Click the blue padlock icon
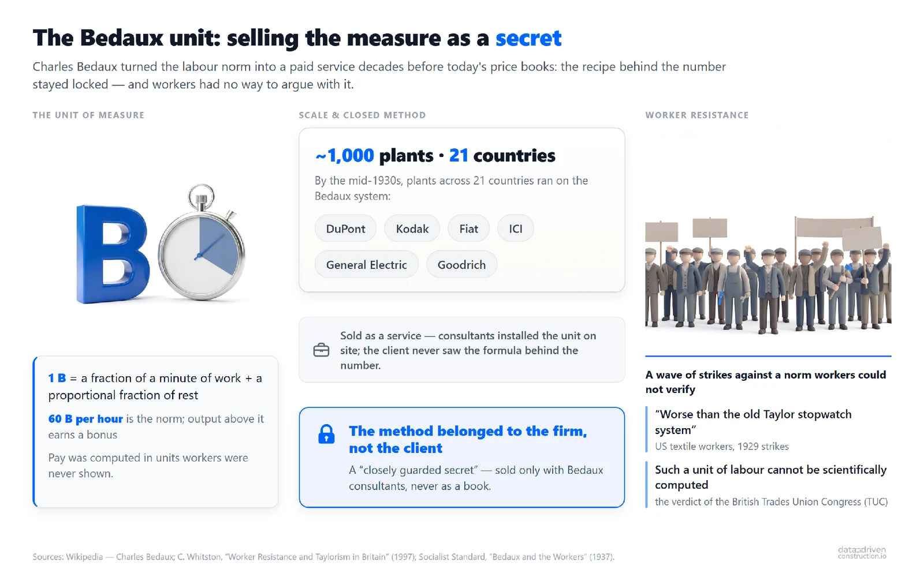Viewport: 924px width, 573px height. 326,434
